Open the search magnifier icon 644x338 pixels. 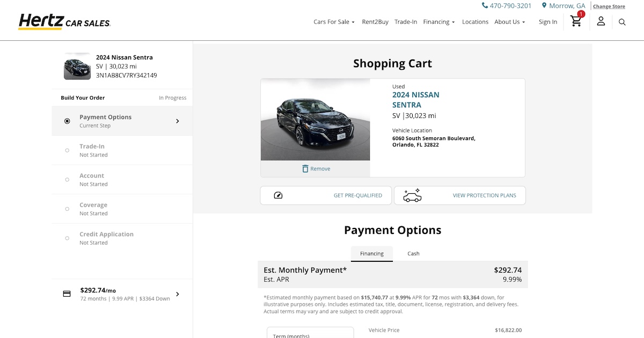coord(622,22)
